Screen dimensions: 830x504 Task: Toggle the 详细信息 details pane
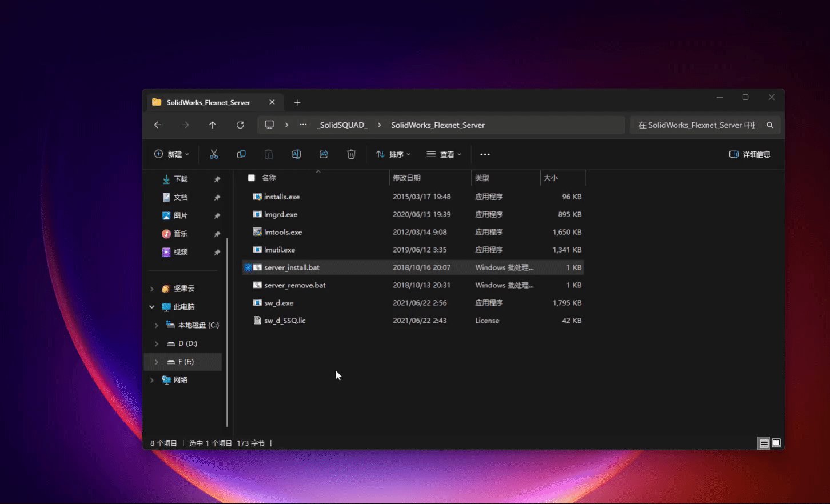tap(749, 154)
